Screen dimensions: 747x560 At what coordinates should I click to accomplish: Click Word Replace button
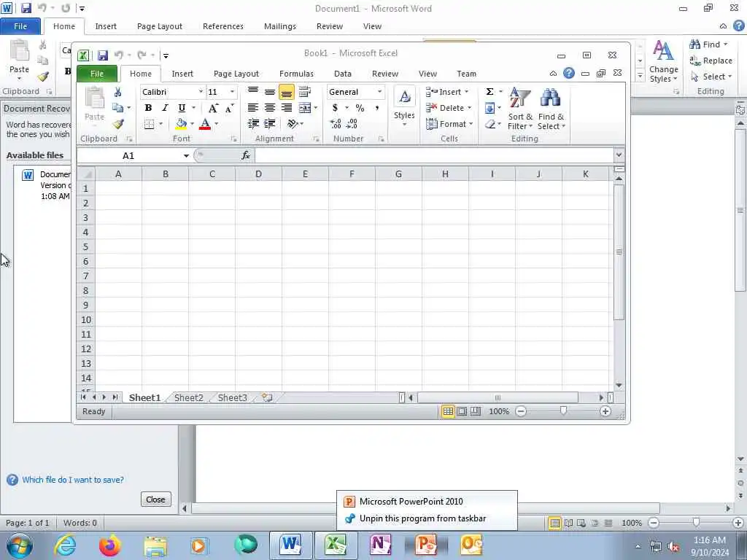(x=711, y=61)
